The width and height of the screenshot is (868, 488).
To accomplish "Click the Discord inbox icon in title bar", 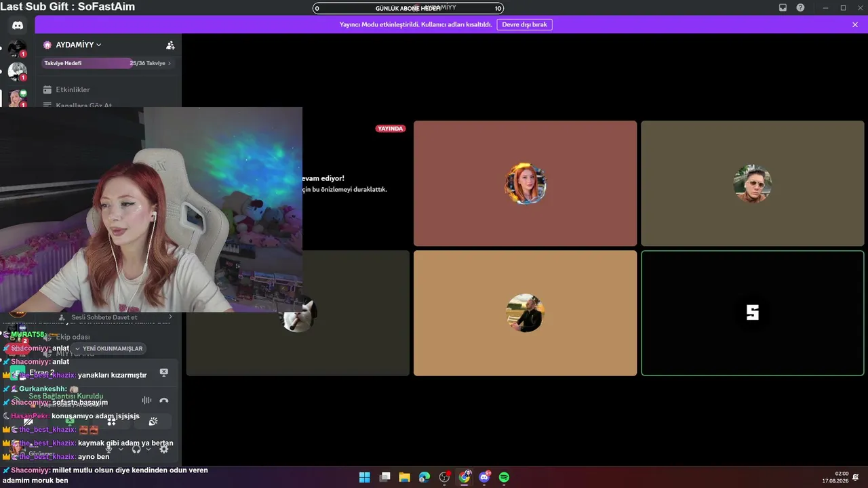I will tap(783, 7).
